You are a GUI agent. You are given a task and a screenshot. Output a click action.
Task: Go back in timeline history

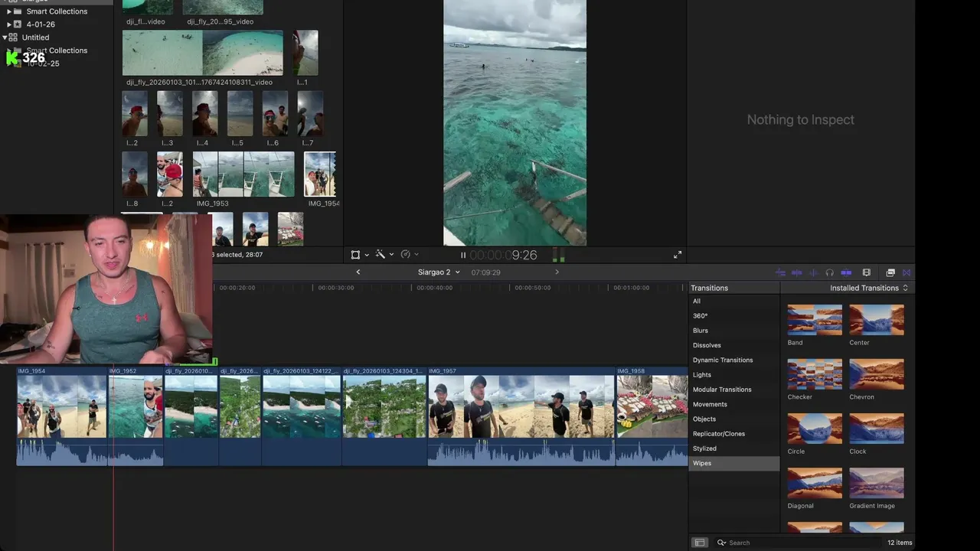coord(358,272)
